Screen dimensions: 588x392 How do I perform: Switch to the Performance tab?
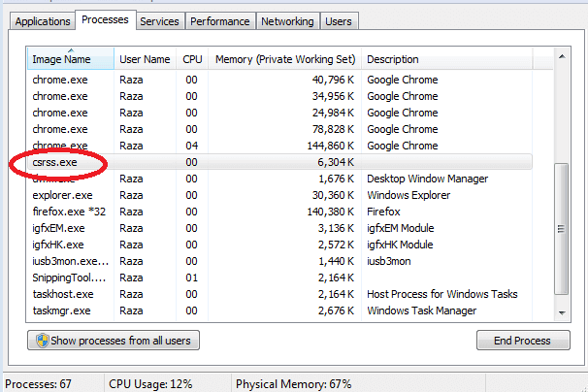(x=220, y=21)
